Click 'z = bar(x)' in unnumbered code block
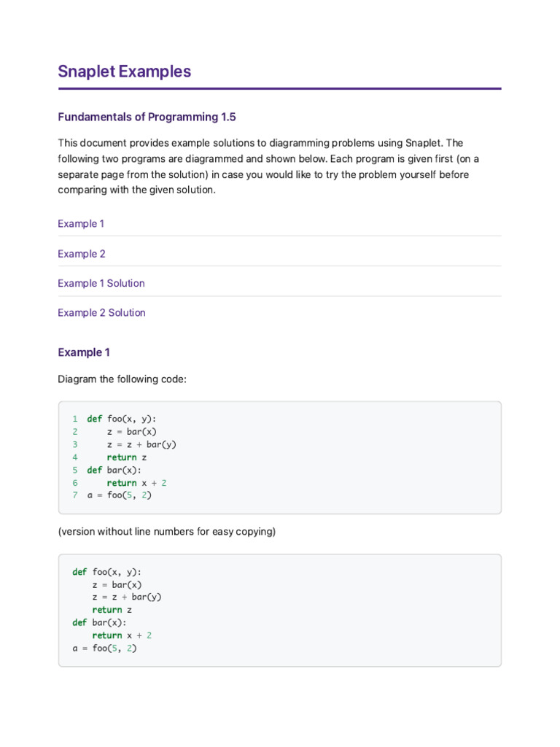The height and width of the screenshot is (747, 560). [x=117, y=585]
